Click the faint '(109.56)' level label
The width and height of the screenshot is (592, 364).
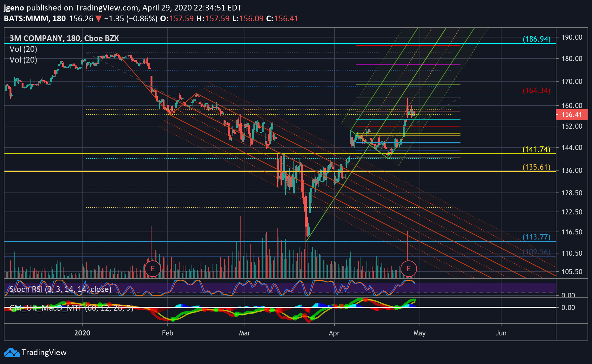pos(537,252)
